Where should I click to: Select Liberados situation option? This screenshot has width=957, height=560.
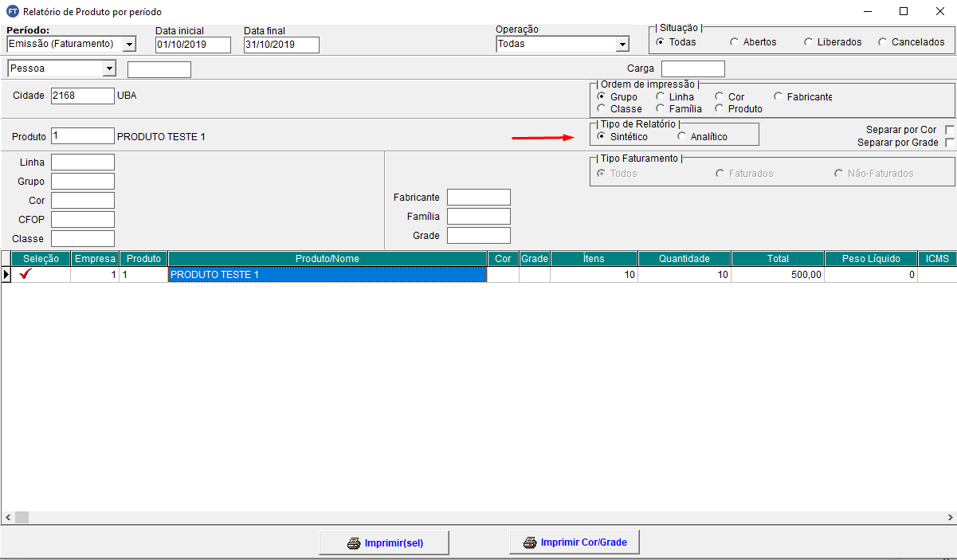[x=808, y=42]
